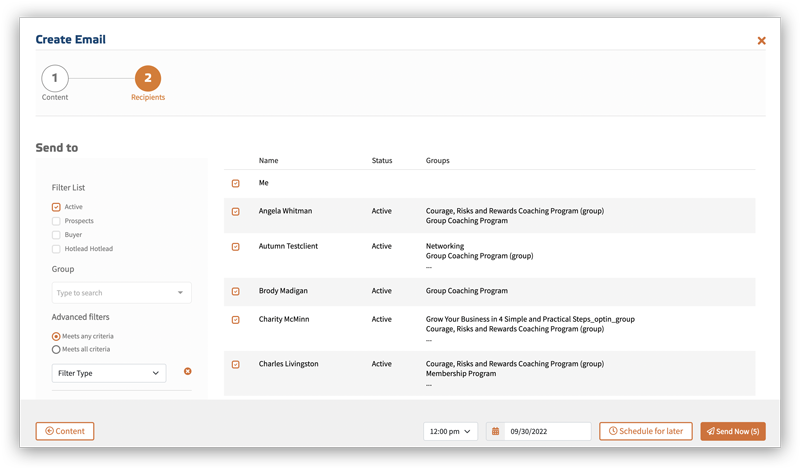Enable the Buyer filter checkbox
Image resolution: width=800 pixels, height=469 pixels.
[x=56, y=235]
